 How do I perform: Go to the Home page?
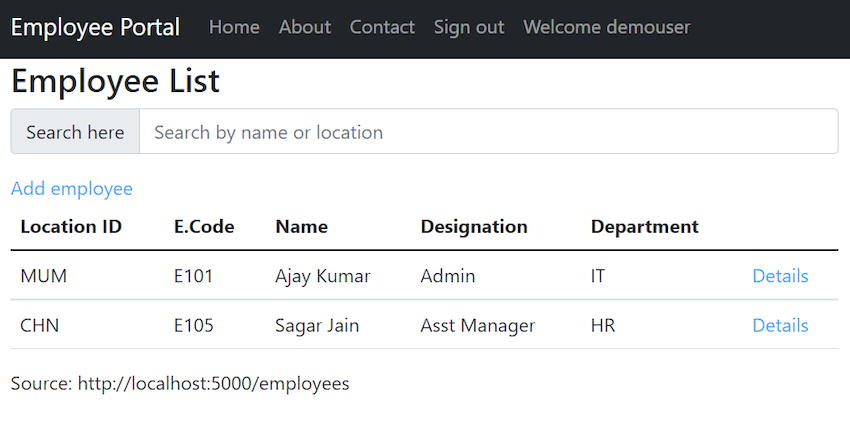234,27
